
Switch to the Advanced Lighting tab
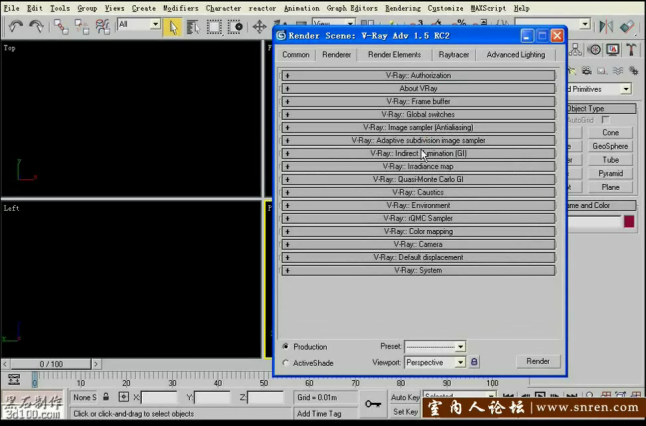pyautogui.click(x=516, y=55)
